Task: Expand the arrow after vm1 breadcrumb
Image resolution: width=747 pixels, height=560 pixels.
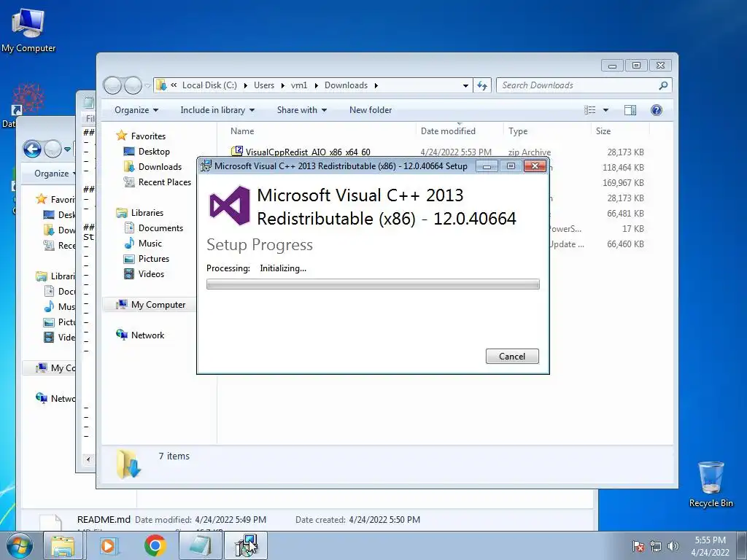Action: (316, 86)
